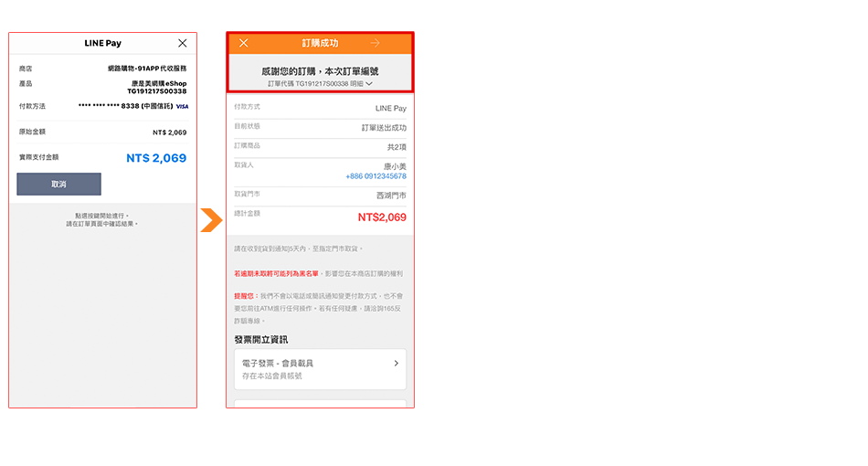The height and width of the screenshot is (466, 868).
Task: Close the 訂購成功 order success page
Action: tap(244, 43)
